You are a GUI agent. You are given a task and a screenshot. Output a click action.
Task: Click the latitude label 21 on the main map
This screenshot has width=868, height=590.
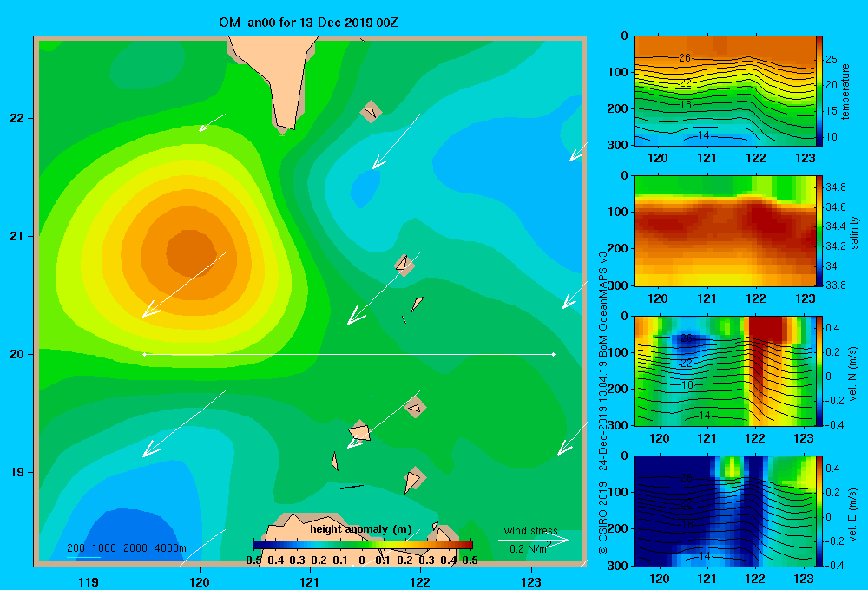point(17,236)
